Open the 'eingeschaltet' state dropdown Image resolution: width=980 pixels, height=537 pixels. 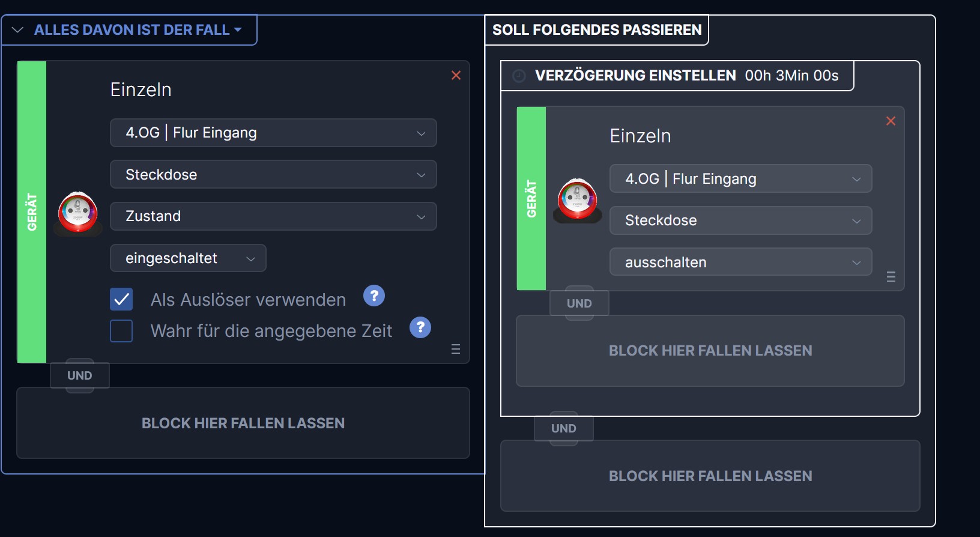tap(188, 258)
